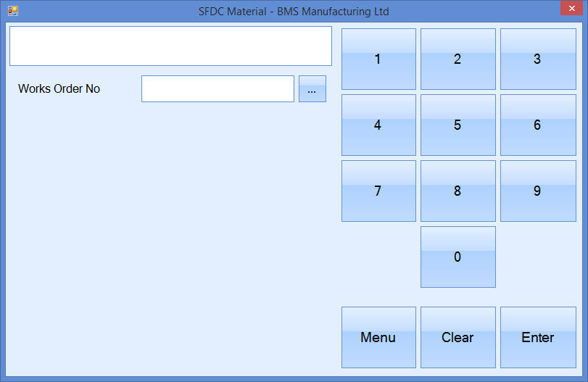The height and width of the screenshot is (382, 588).
Task: Click the application icon in title bar
Action: 12,12
